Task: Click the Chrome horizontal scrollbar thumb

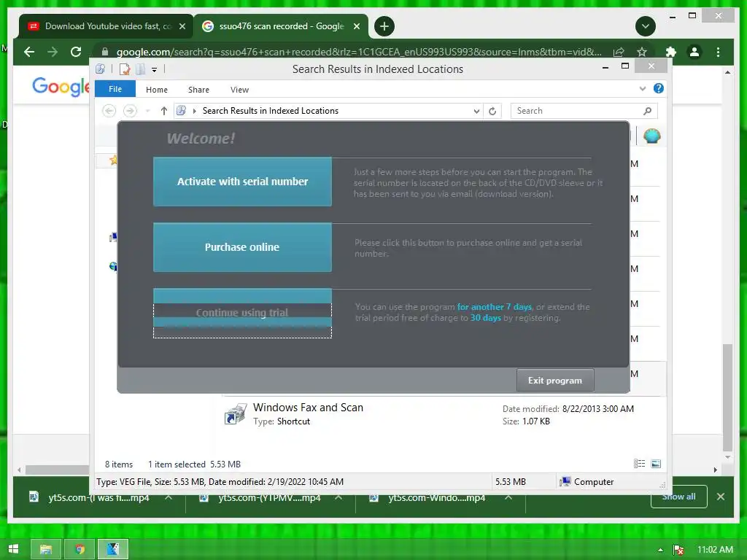Action: 57,470
